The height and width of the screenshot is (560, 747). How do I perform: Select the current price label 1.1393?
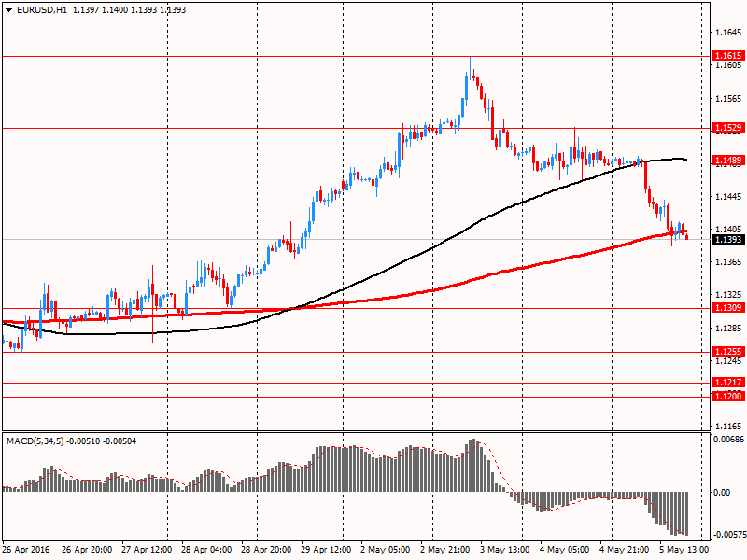[728, 239]
